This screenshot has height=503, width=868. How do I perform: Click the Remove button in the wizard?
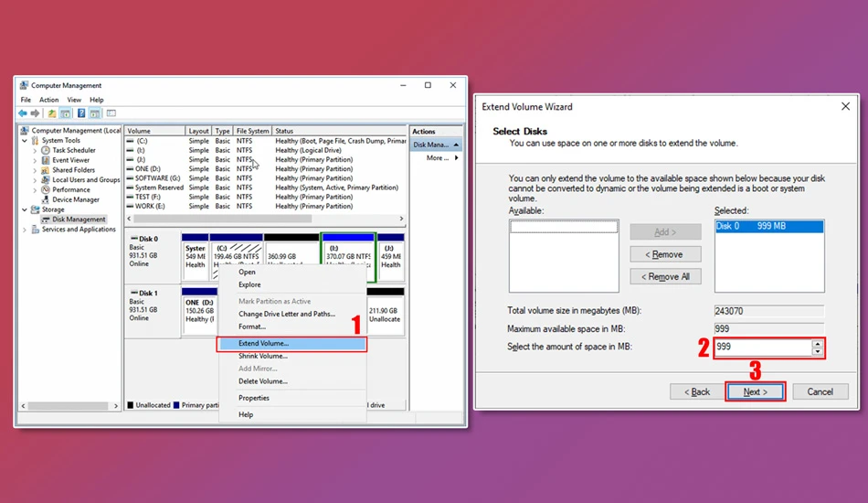tap(665, 254)
